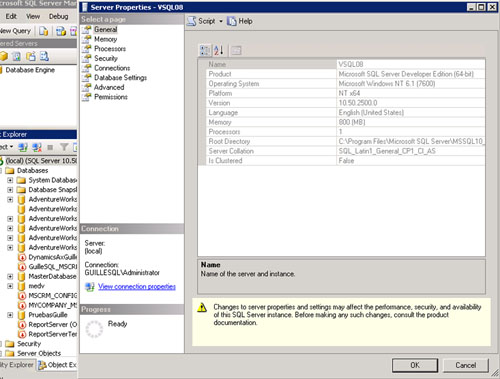
Task: Open the Script dropdown arrow
Action: tap(221, 21)
